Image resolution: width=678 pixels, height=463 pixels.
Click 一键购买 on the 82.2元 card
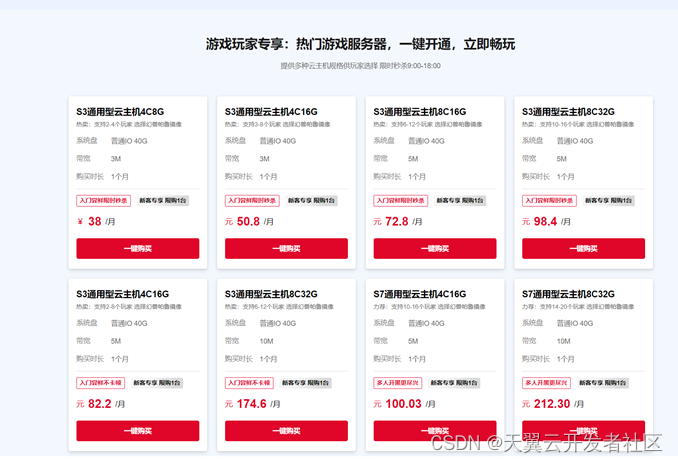137,431
